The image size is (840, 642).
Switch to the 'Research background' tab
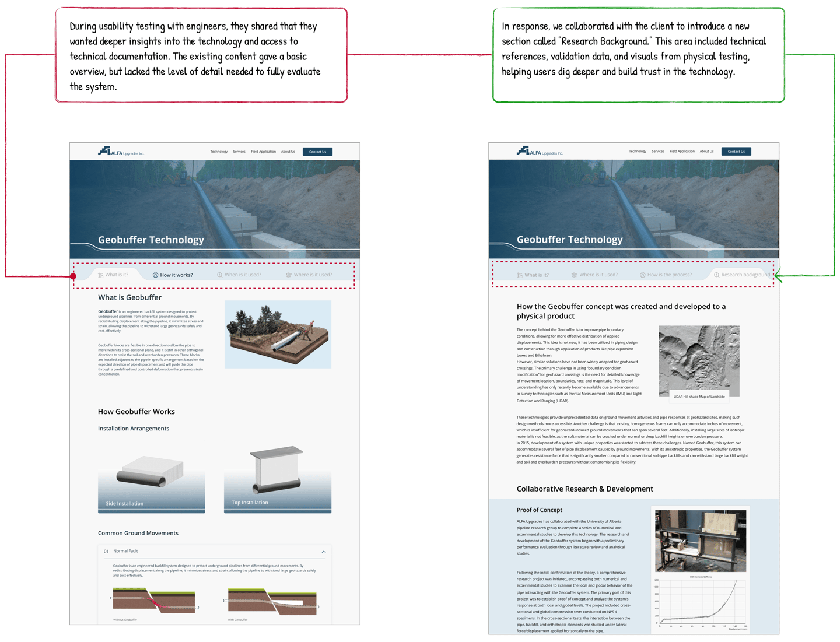[742, 275]
